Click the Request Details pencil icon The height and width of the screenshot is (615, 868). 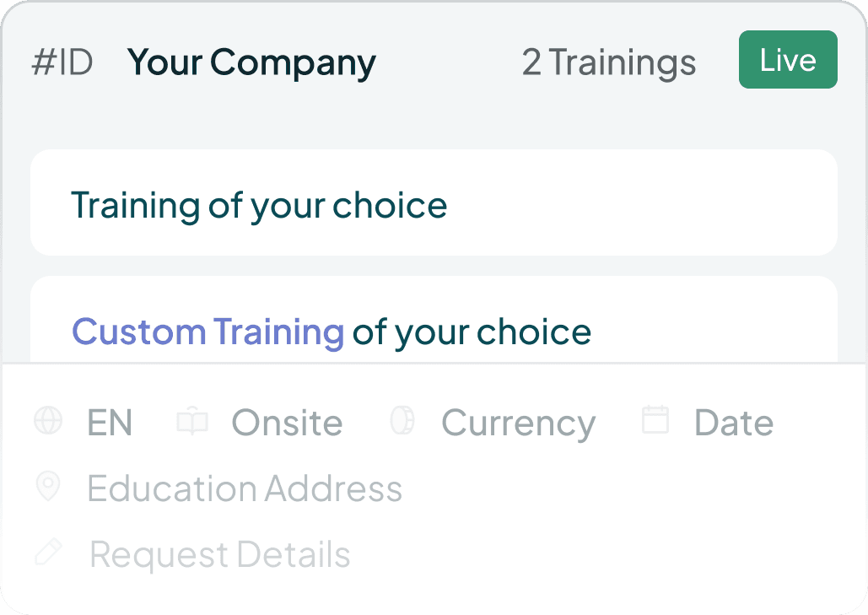click(x=48, y=553)
